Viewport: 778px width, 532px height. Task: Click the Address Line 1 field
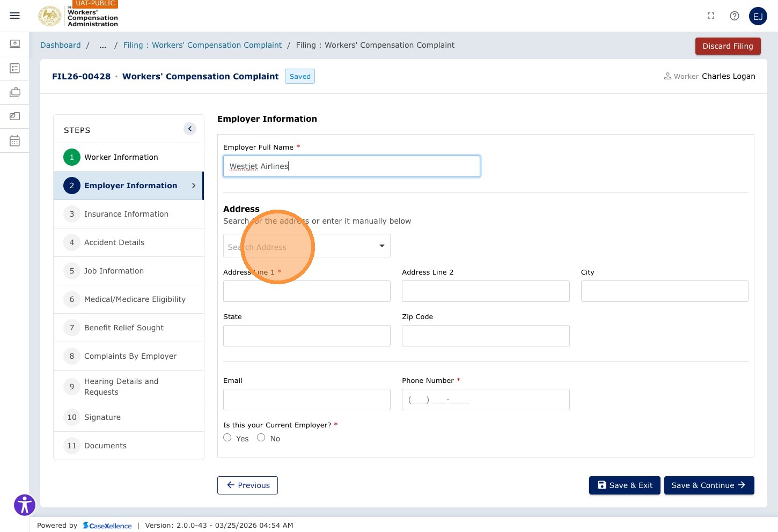(307, 291)
